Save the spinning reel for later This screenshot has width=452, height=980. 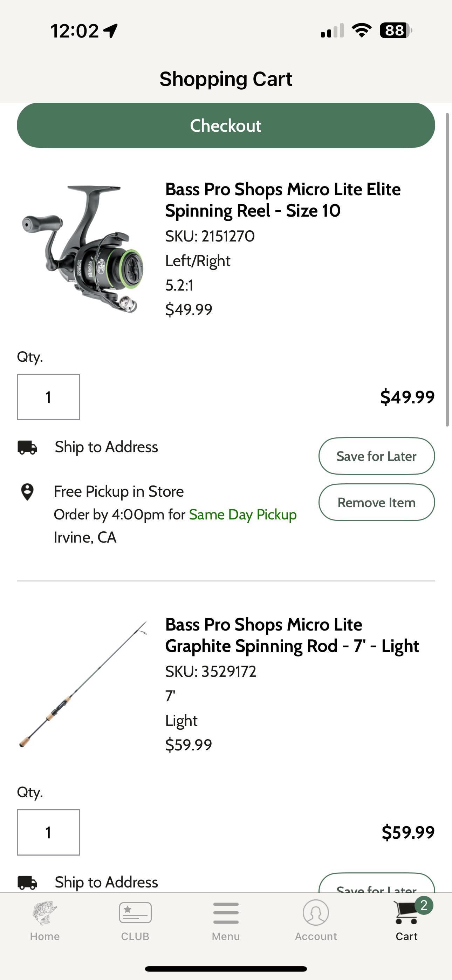coord(376,456)
